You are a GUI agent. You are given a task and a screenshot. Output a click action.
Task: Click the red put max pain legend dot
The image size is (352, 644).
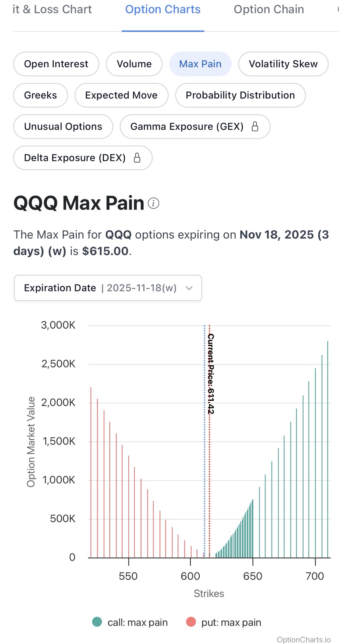click(192, 622)
